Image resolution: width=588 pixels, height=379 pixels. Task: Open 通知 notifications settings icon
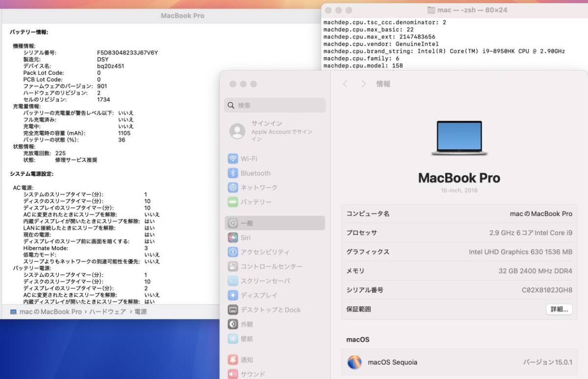[x=233, y=359]
